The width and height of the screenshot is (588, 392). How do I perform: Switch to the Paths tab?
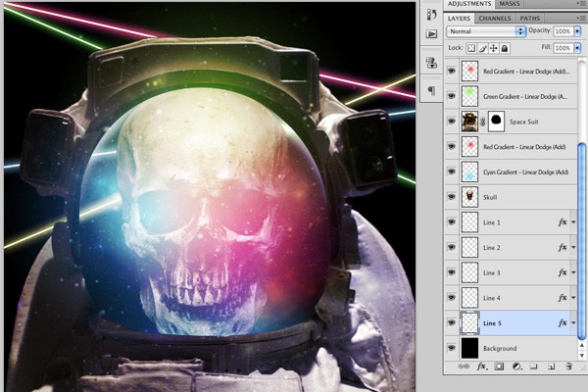(x=529, y=18)
